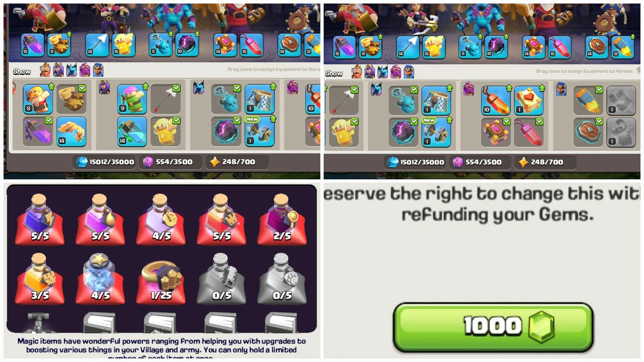Select the orange Builder Potion showing 3/5

click(40, 279)
